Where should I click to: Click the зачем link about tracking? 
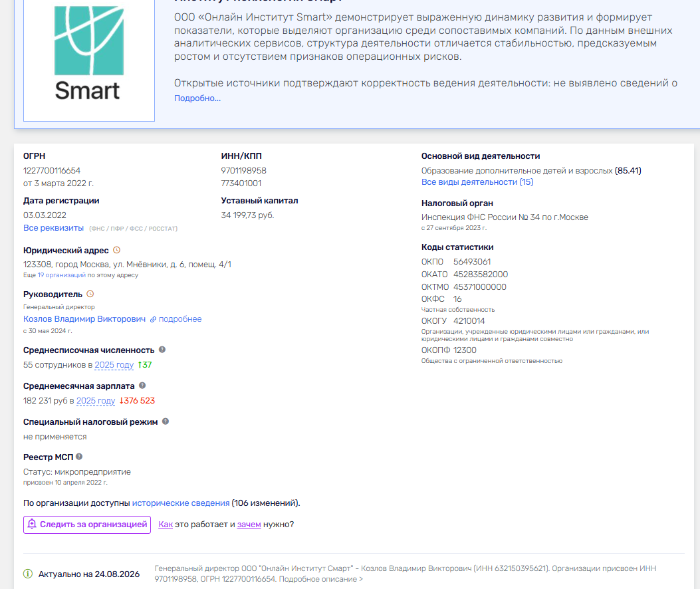(249, 525)
